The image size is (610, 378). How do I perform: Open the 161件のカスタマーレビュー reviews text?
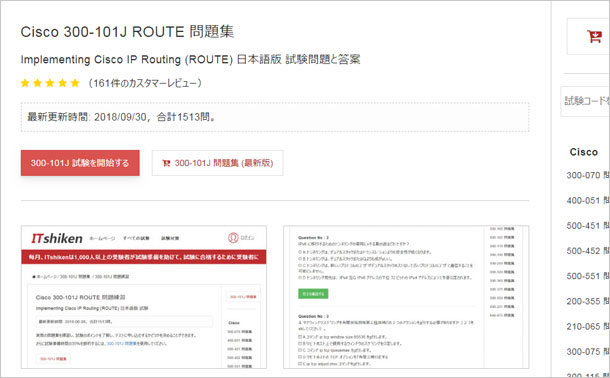point(145,83)
